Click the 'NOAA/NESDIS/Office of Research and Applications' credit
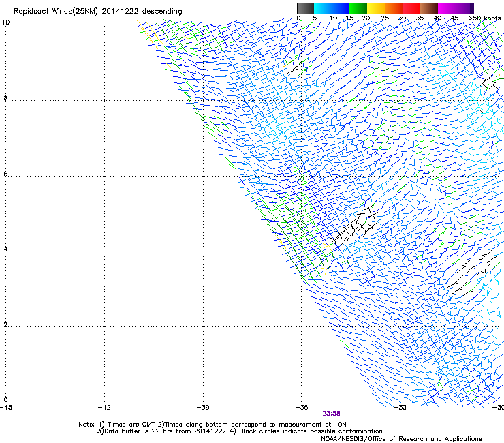The height and width of the screenshot is (443, 504). click(401, 439)
